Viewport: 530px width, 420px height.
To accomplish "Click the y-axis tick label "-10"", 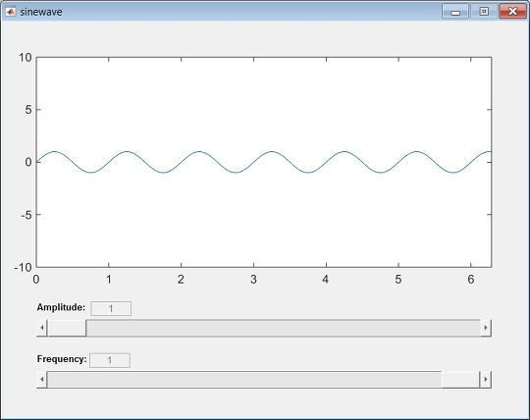I will (23, 267).
